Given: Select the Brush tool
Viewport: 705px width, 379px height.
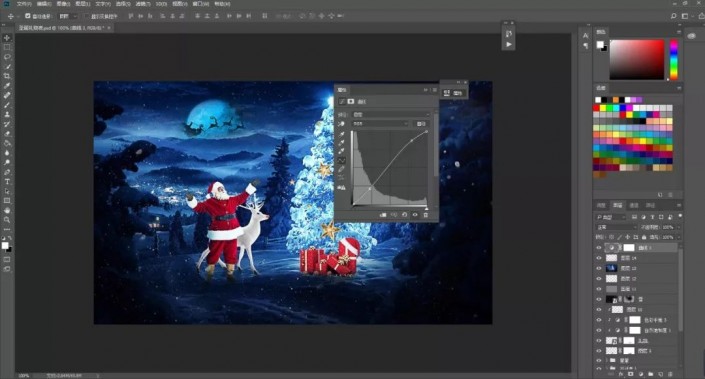Looking at the screenshot, I should [7, 105].
